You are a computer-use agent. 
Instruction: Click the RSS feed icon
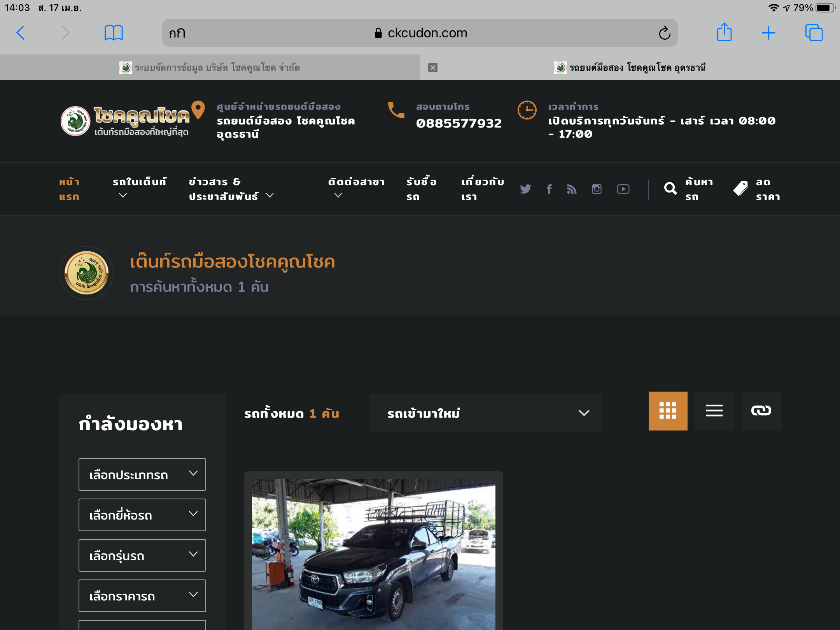[x=572, y=189]
